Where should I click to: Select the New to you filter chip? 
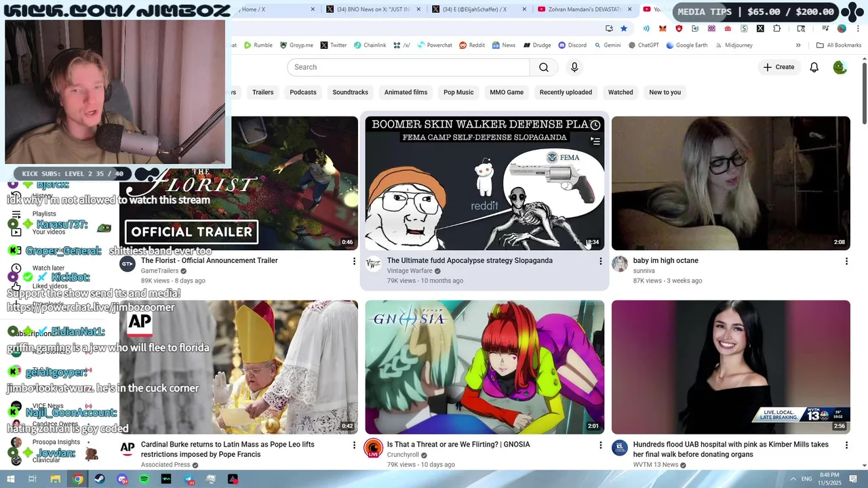[x=665, y=92]
